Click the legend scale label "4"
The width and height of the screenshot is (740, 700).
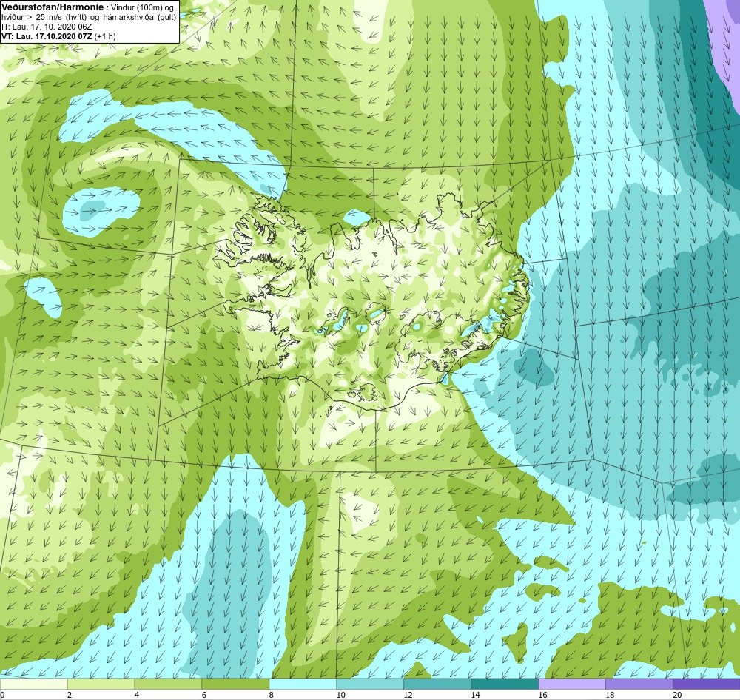pyautogui.click(x=137, y=695)
